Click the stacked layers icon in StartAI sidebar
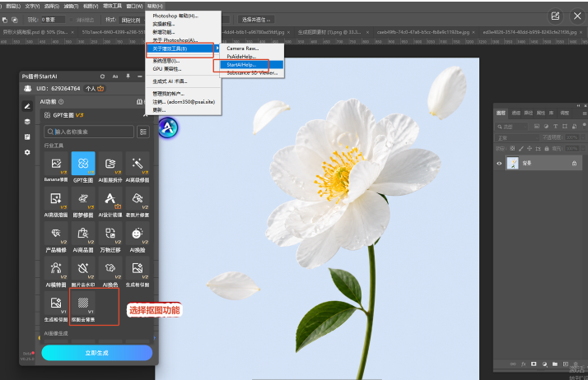The image size is (588, 380). click(27, 122)
